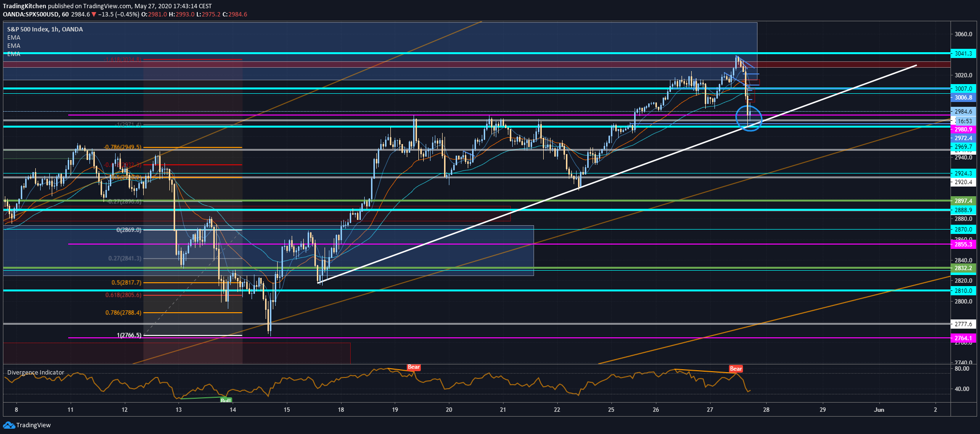Click the Fibonacci 0.5(2817.7) level label
The width and height of the screenshot is (980, 434).
point(126,283)
